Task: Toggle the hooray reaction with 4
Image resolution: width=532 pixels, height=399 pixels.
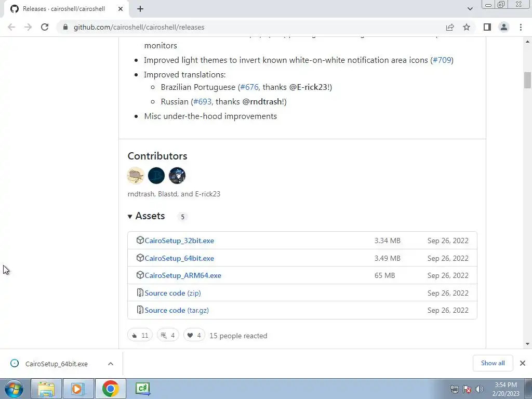Action: 168,335
